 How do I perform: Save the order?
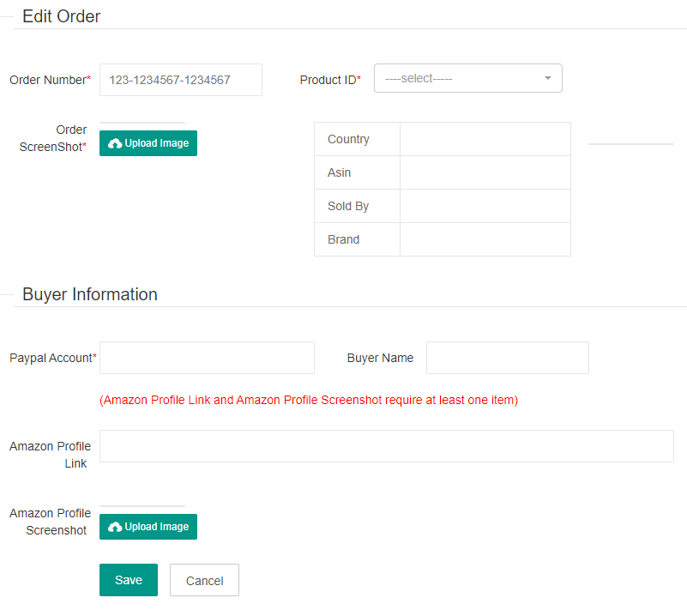pyautogui.click(x=129, y=580)
